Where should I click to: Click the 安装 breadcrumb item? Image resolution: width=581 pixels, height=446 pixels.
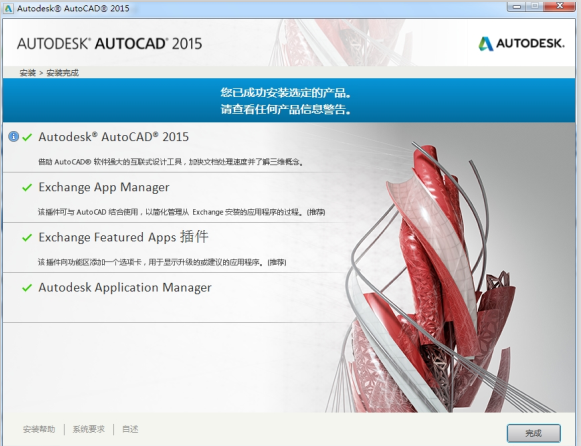[28, 73]
